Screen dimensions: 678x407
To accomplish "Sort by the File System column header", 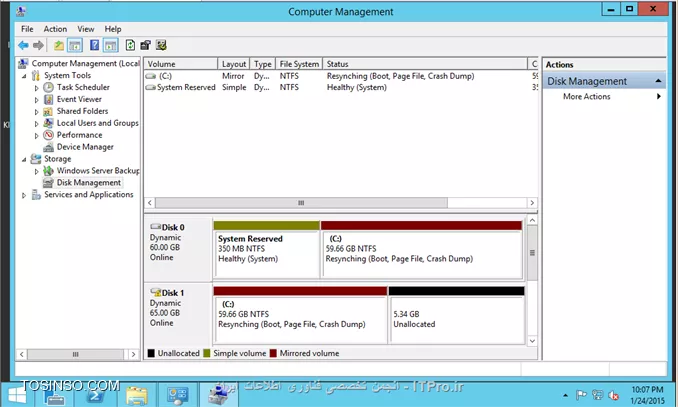I will point(298,63).
